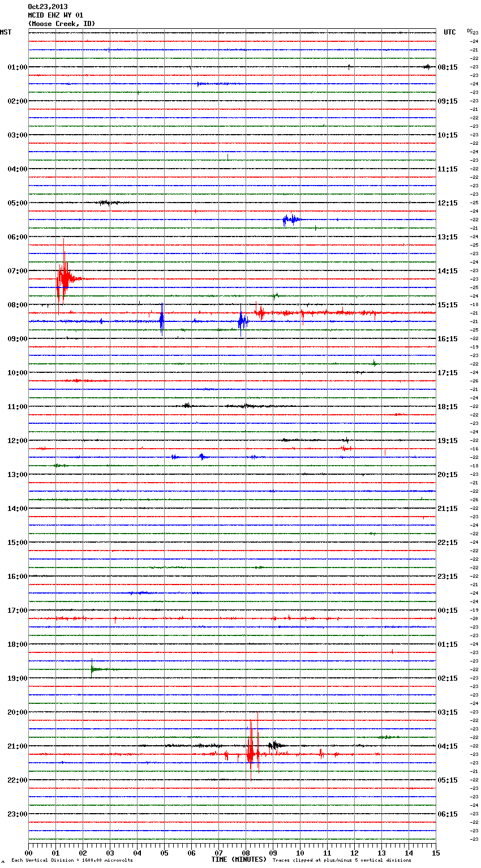481x868 pixels.
Task: Select the 07:00 MST row label
Action: tap(18, 271)
